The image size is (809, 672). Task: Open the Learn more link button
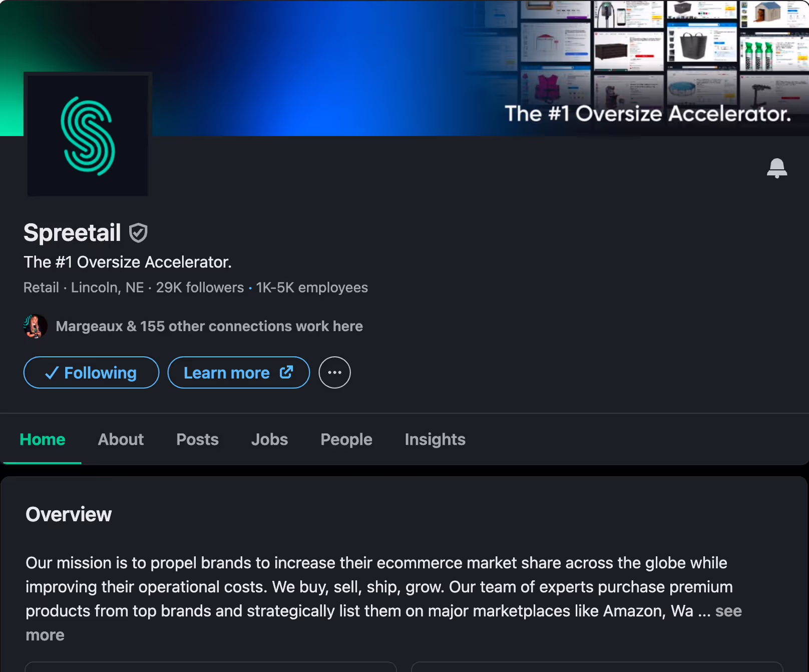pyautogui.click(x=239, y=373)
